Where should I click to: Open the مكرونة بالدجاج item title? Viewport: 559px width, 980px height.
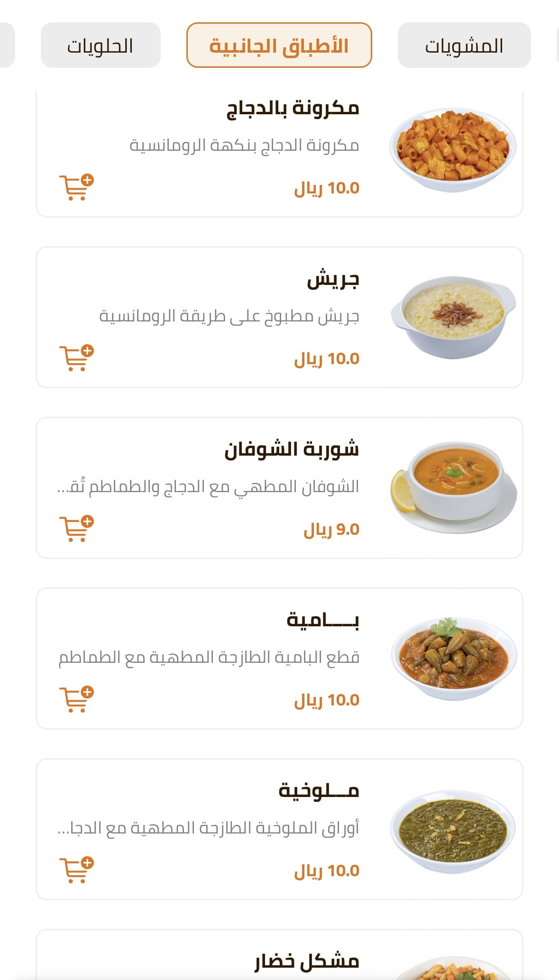point(293,108)
